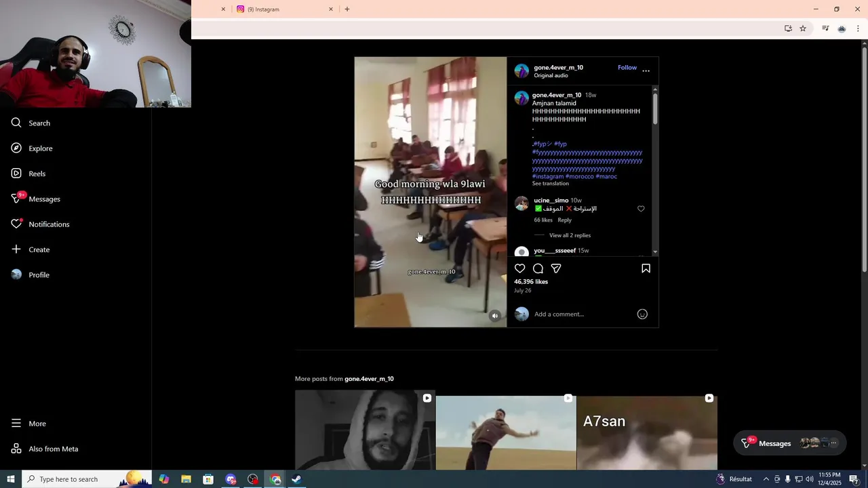Open ucine__simo's profile

click(551, 200)
